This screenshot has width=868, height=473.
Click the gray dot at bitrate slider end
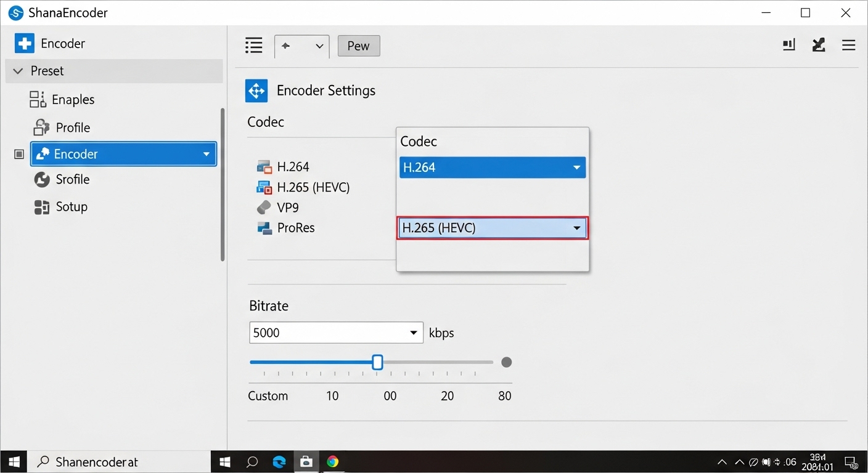pos(507,362)
